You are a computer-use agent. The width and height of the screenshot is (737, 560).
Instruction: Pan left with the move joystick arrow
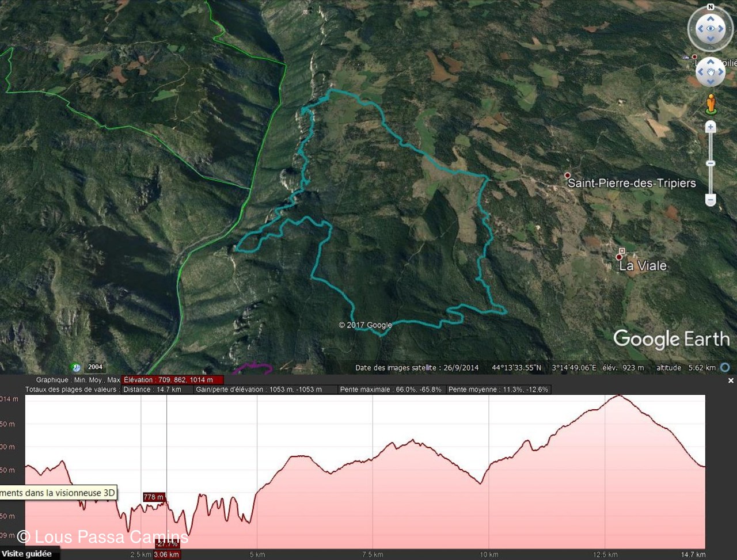[700, 73]
